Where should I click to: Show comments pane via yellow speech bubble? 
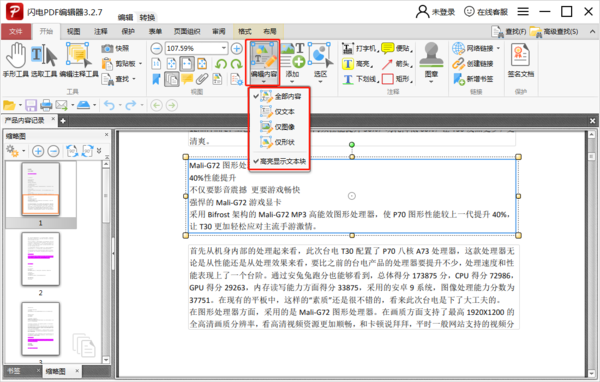click(187, 79)
